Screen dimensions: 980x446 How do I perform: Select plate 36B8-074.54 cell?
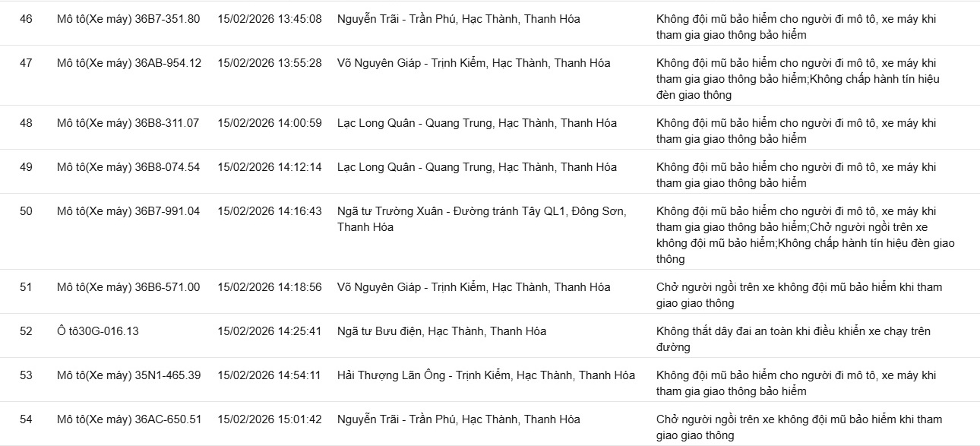(x=128, y=167)
